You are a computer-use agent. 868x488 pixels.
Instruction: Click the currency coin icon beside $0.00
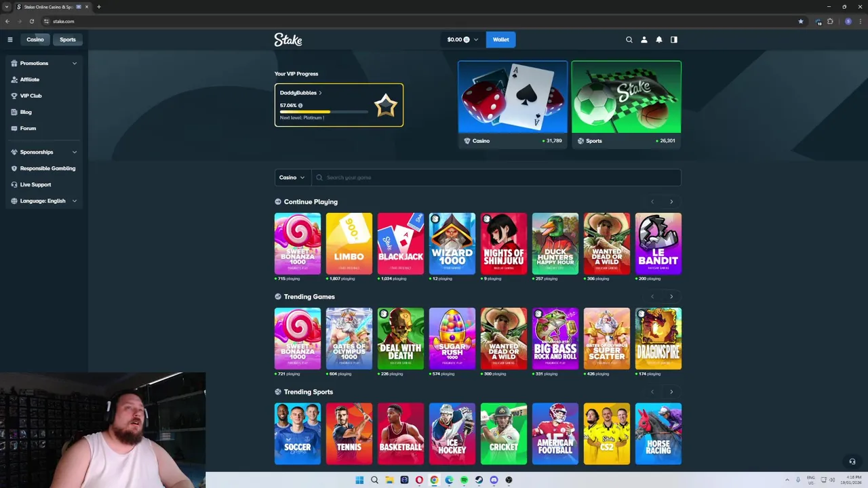tap(467, 39)
